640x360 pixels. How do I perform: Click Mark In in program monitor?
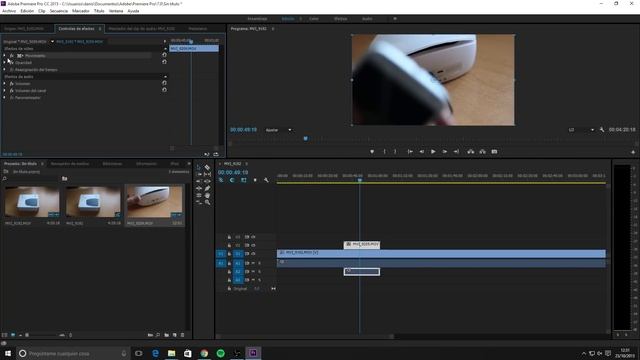384,151
